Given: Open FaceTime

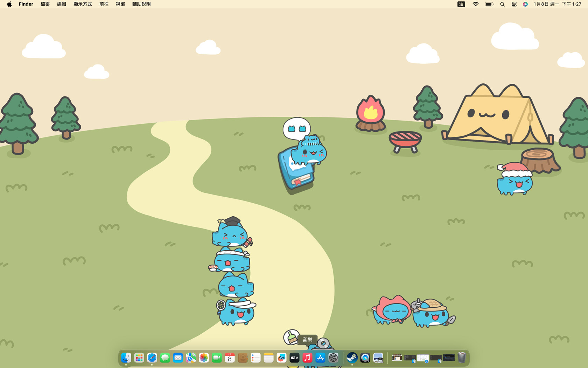Looking at the screenshot, I should point(217,358).
